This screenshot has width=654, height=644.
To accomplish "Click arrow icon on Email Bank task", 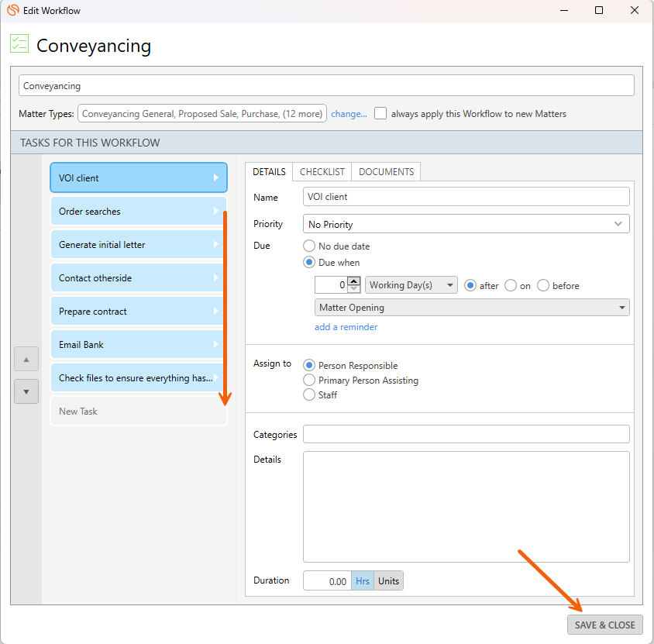I will (216, 345).
